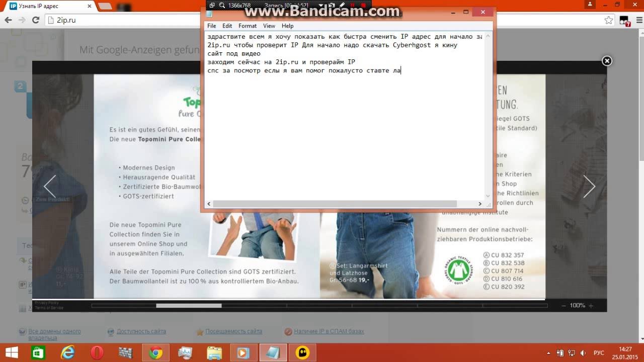Open Notepad's Format menu
The image size is (644, 362).
point(248,26)
